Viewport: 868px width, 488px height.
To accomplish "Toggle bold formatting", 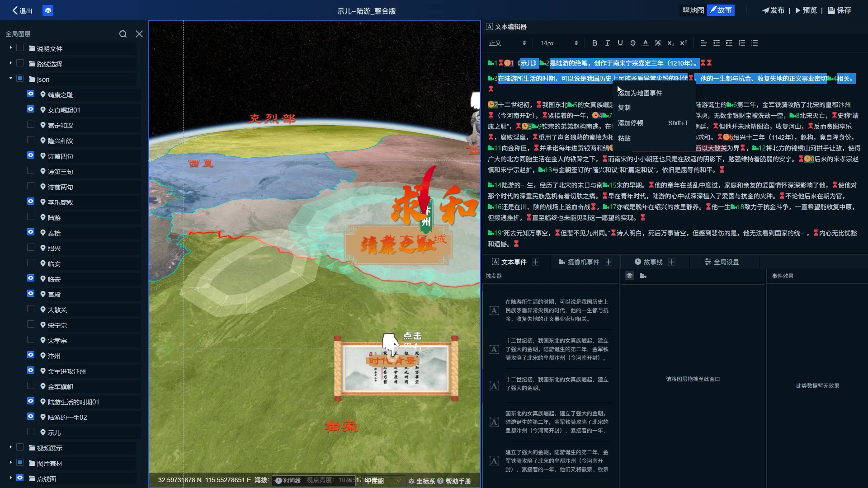I will click(594, 43).
